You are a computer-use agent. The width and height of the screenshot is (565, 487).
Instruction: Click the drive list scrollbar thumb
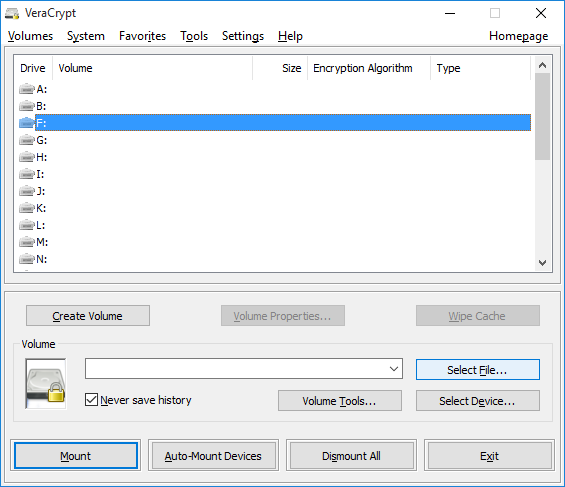(x=542, y=116)
